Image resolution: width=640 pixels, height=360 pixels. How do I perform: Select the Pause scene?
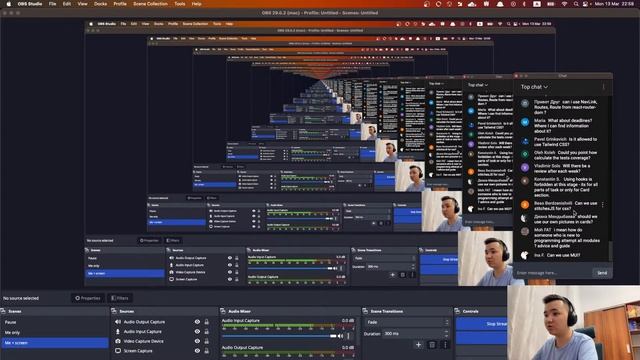(55, 322)
